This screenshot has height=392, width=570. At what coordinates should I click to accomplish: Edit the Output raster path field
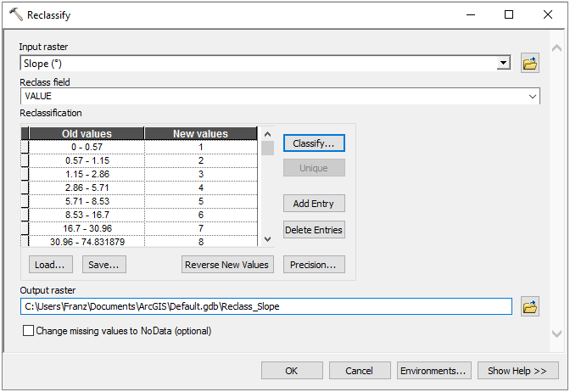[x=265, y=307]
